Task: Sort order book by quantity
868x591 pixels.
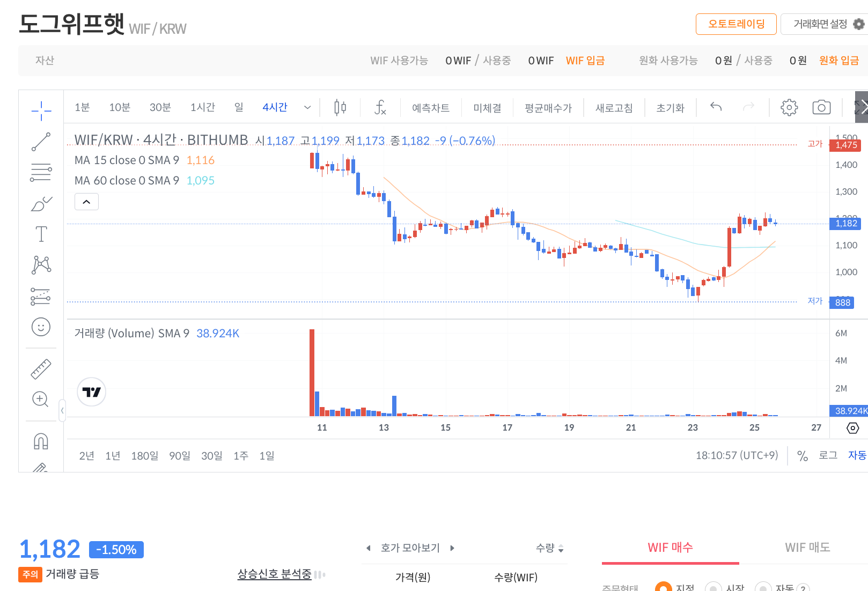Action: tap(550, 548)
